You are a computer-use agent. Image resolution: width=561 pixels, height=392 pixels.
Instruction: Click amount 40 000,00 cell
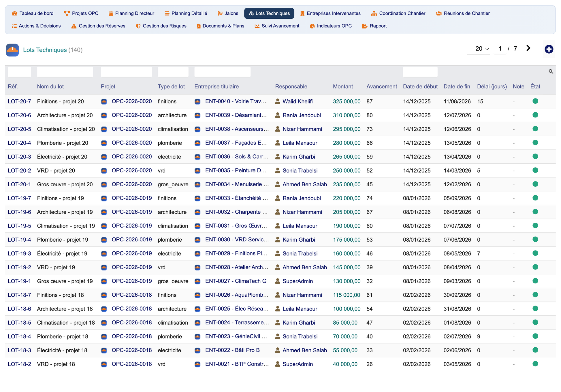tap(345, 364)
